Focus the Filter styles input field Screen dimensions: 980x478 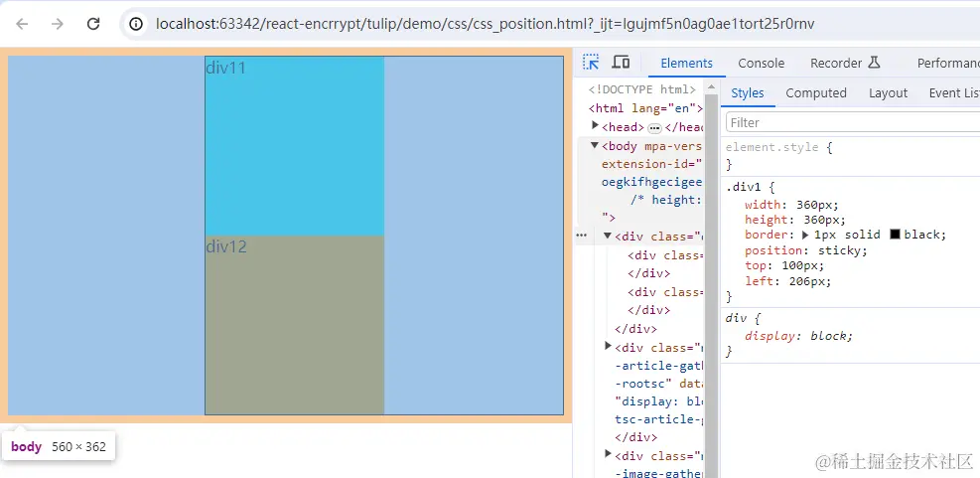pos(853,122)
